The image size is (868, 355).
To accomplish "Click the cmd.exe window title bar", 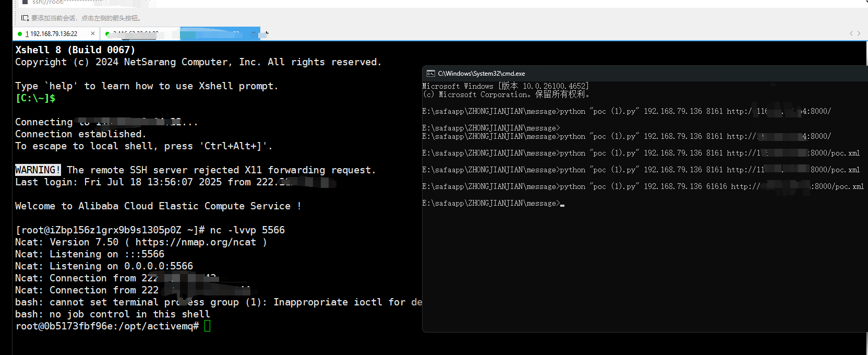I will pos(645,74).
